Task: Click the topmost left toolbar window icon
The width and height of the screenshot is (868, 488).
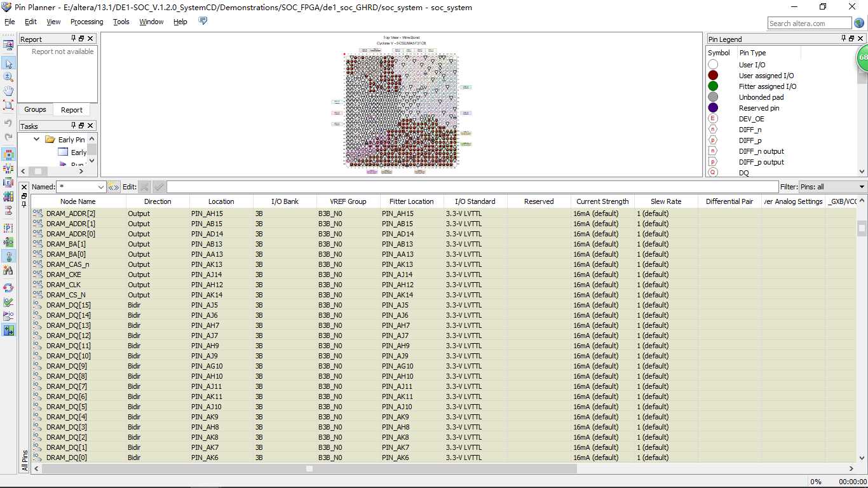Action: click(x=8, y=45)
